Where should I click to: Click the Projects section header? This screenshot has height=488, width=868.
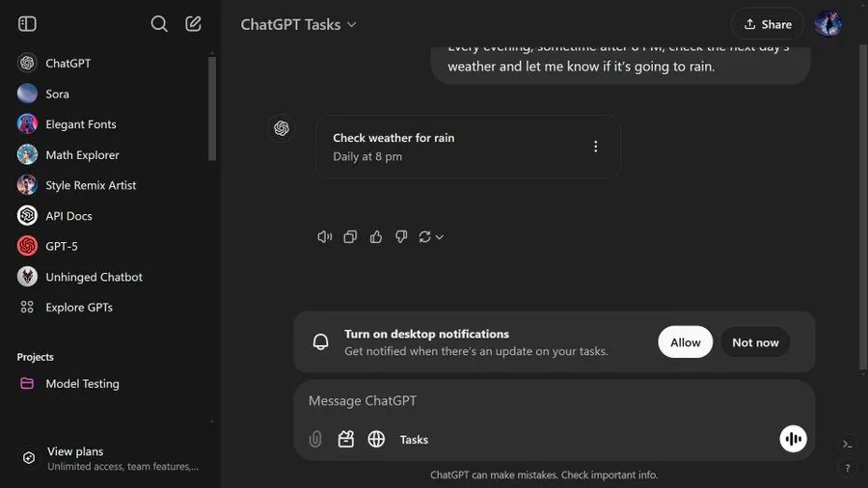[36, 357]
